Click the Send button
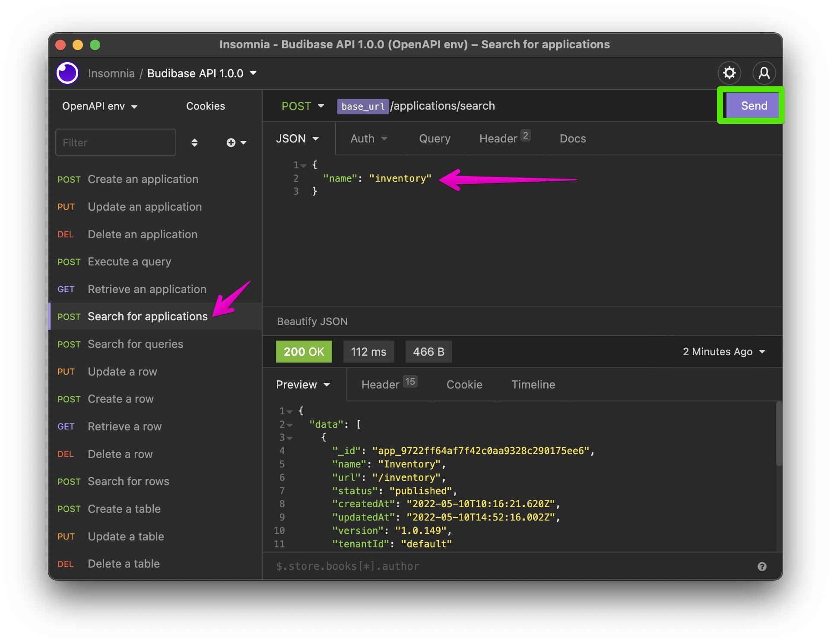The image size is (831, 644). (754, 106)
